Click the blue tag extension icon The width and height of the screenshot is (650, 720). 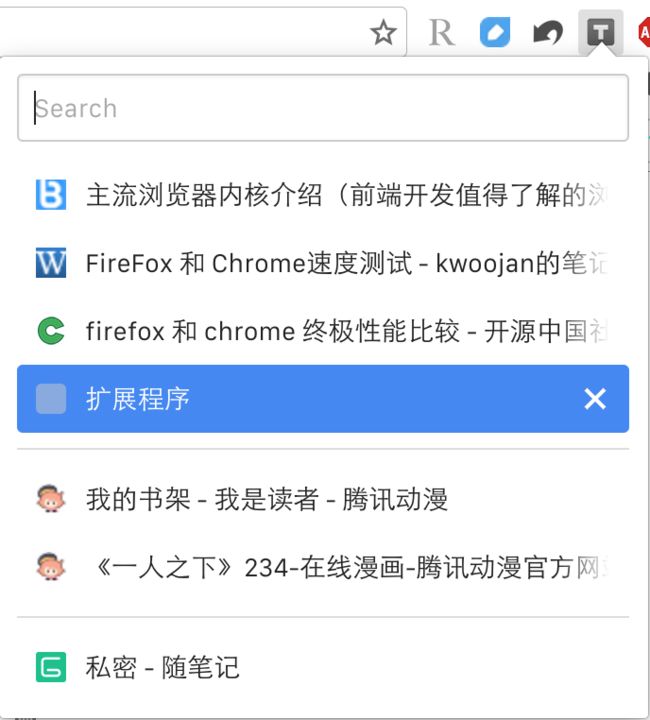(495, 32)
